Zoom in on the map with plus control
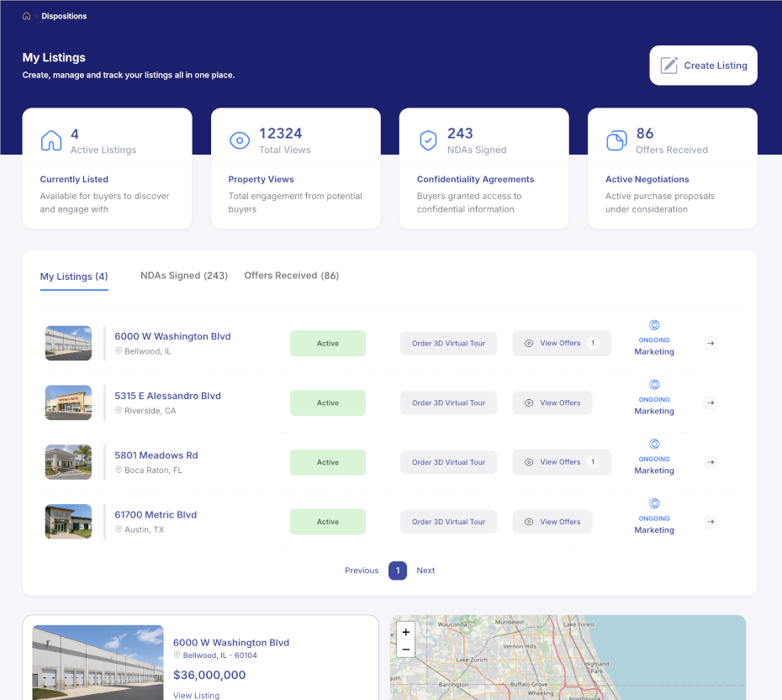Image resolution: width=782 pixels, height=700 pixels. tap(405, 631)
